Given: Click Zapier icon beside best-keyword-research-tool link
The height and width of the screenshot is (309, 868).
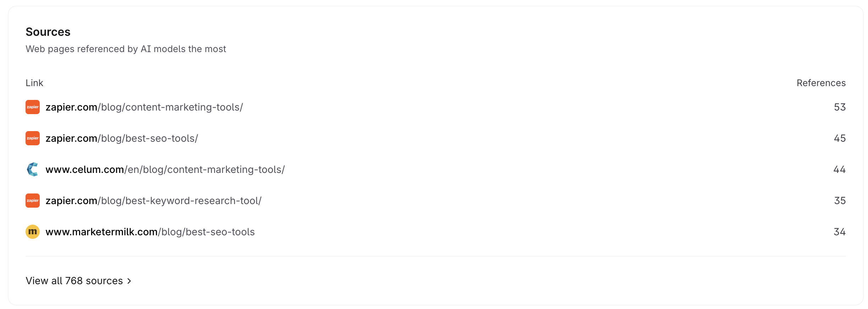Looking at the screenshot, I should 33,201.
